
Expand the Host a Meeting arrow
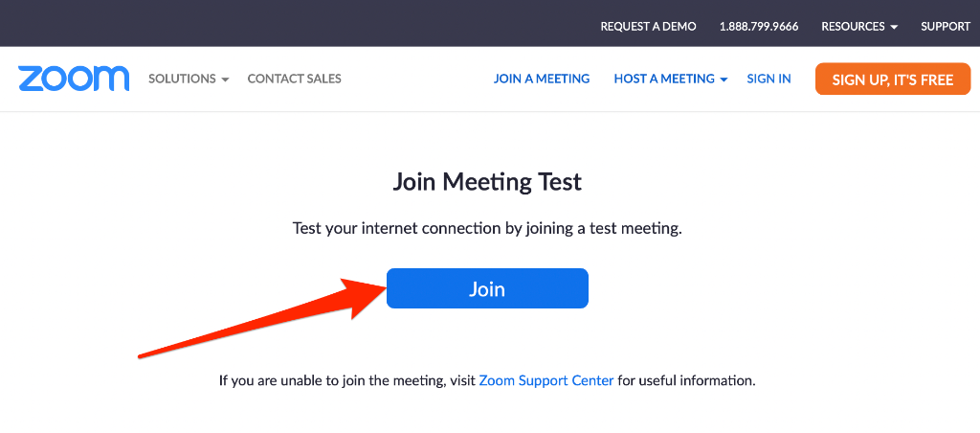tap(724, 80)
